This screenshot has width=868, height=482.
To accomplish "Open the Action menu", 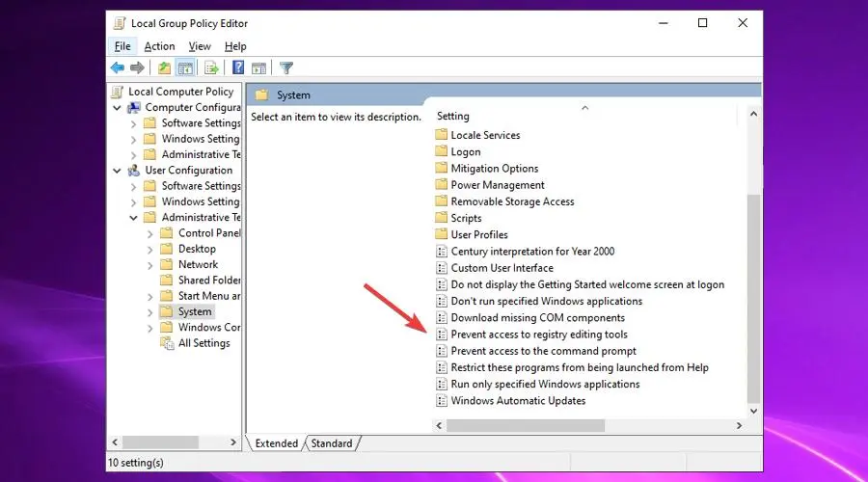I will point(159,46).
